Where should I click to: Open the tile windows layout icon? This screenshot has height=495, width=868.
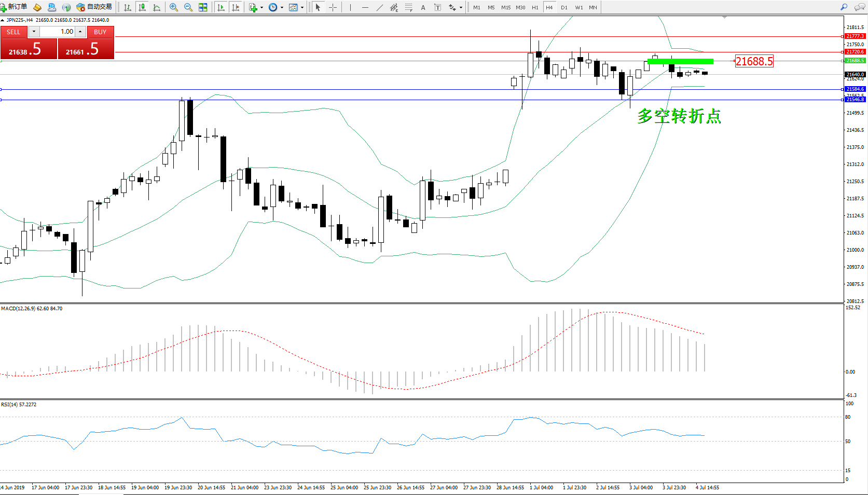click(x=203, y=7)
